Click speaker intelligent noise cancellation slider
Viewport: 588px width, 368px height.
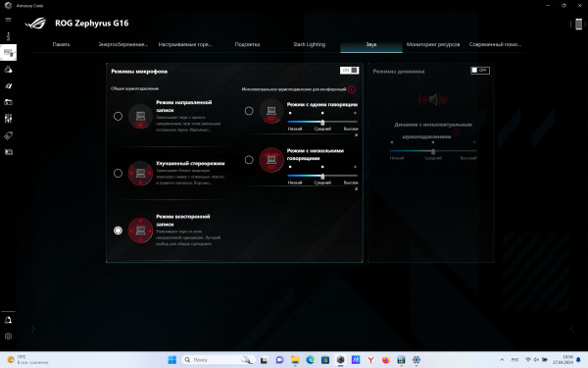433,151
